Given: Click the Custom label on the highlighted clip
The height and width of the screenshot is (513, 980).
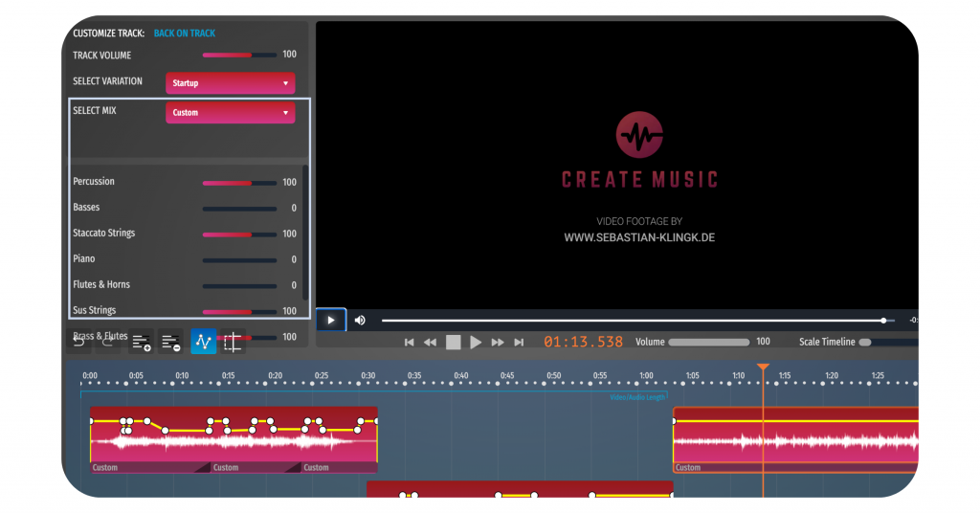Looking at the screenshot, I should 688,467.
